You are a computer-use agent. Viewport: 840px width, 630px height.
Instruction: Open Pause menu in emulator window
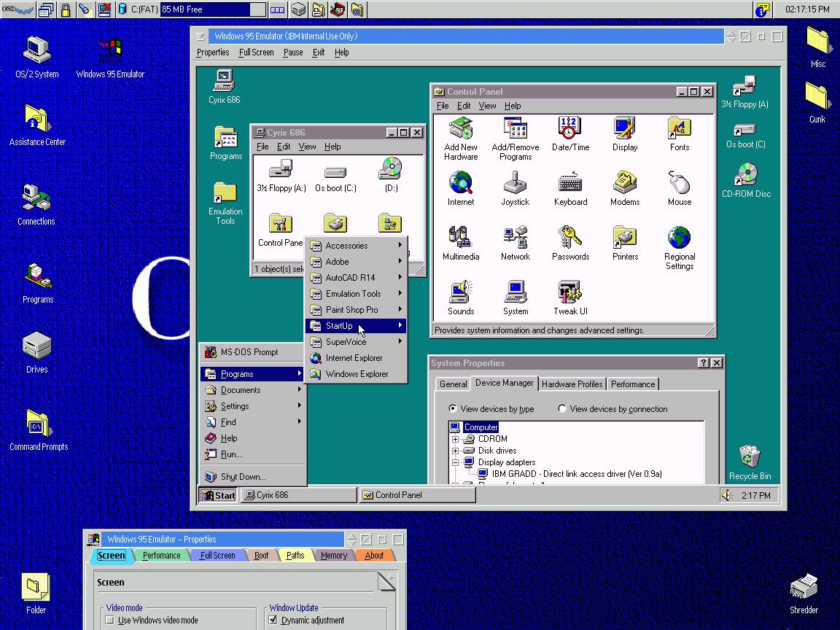pyautogui.click(x=293, y=52)
